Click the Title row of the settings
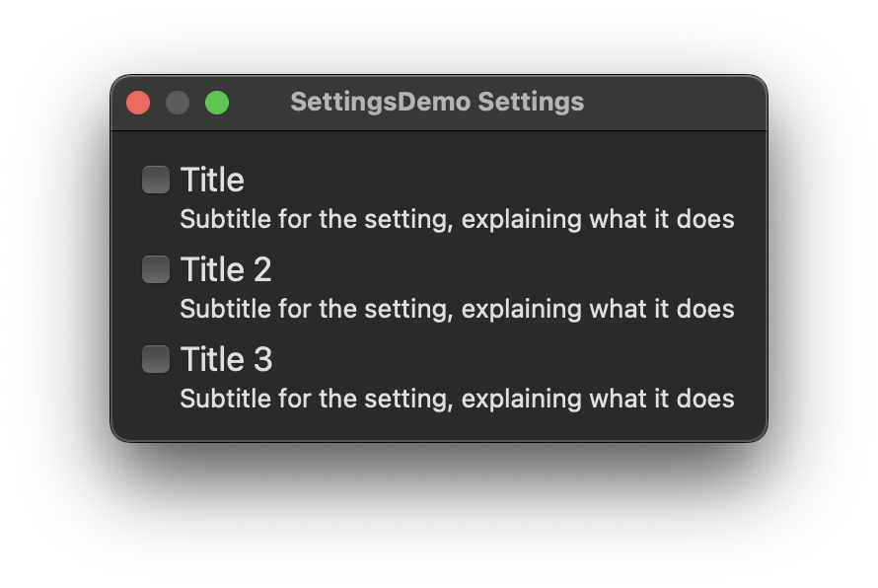Viewport: 878px width, 588px height. tap(395, 179)
